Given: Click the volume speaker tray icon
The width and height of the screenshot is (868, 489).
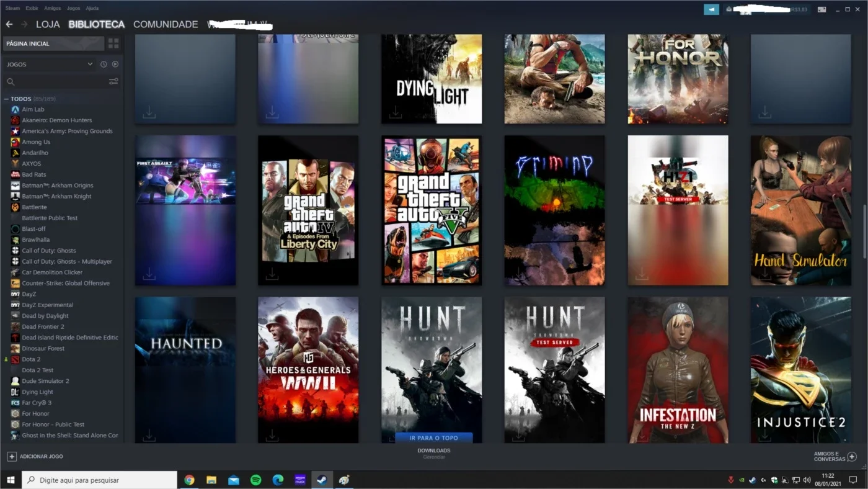Looking at the screenshot, I should (807, 480).
